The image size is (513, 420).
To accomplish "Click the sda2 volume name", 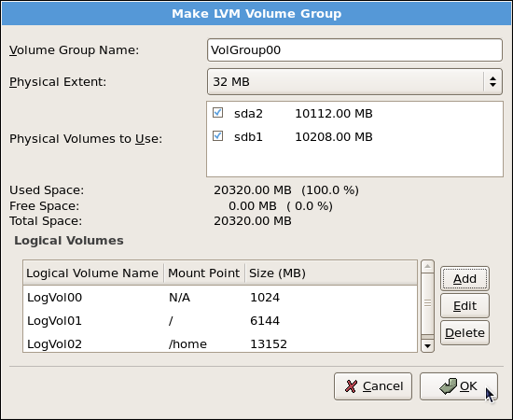I will tap(248, 113).
